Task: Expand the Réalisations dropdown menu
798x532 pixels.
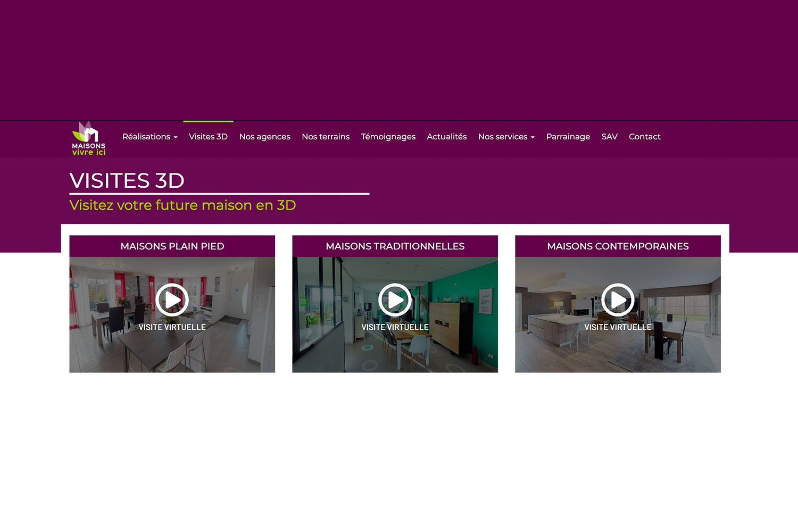Action: 149,137
